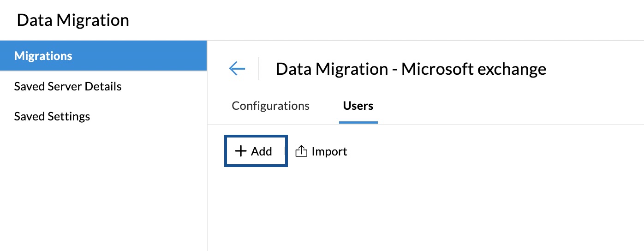Click the 'Data Migration - Microsoft exchange' title
Image resolution: width=644 pixels, height=251 pixels.
point(411,69)
